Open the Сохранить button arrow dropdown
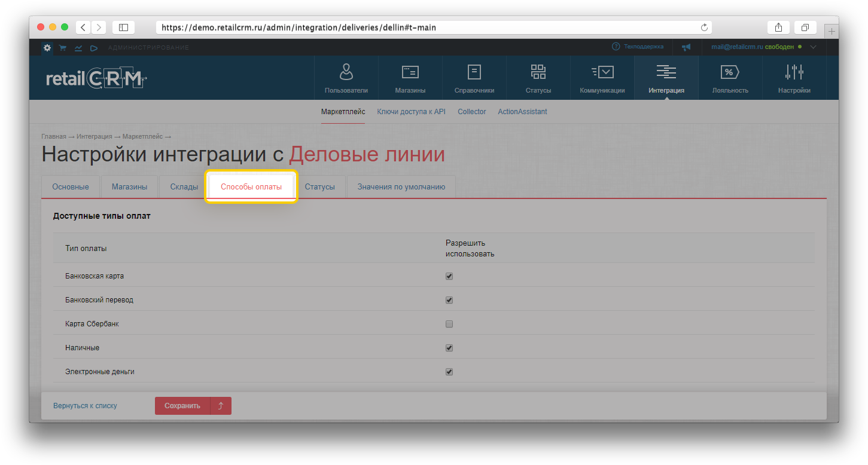Image resolution: width=868 pixels, height=465 pixels. (x=221, y=406)
